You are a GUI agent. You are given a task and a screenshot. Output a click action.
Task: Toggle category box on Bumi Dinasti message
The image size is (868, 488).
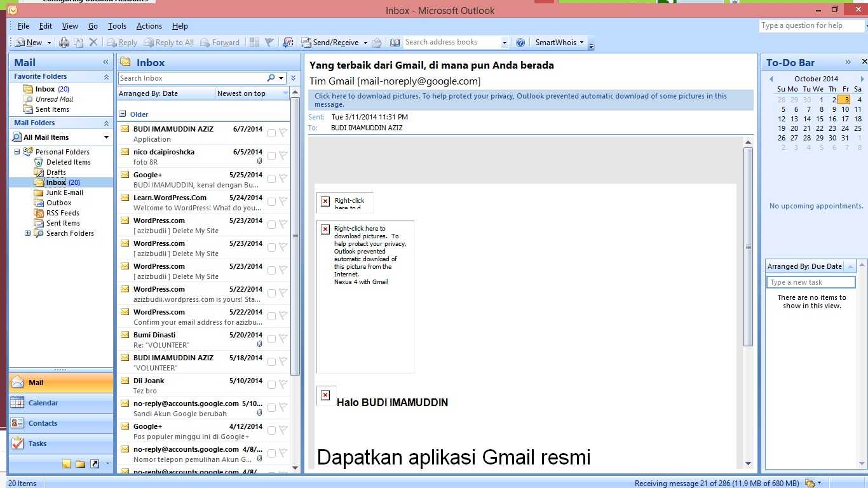coord(271,339)
